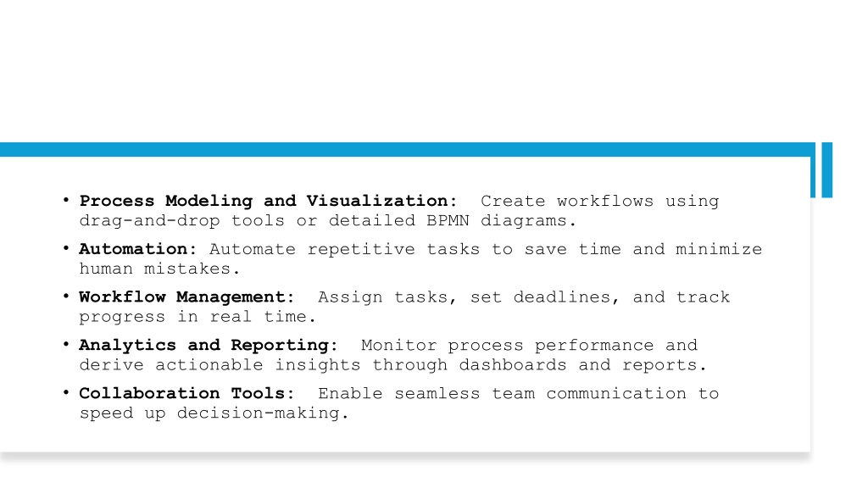
Task: Click the "Analytics and Reporting:" heading
Action: (209, 346)
